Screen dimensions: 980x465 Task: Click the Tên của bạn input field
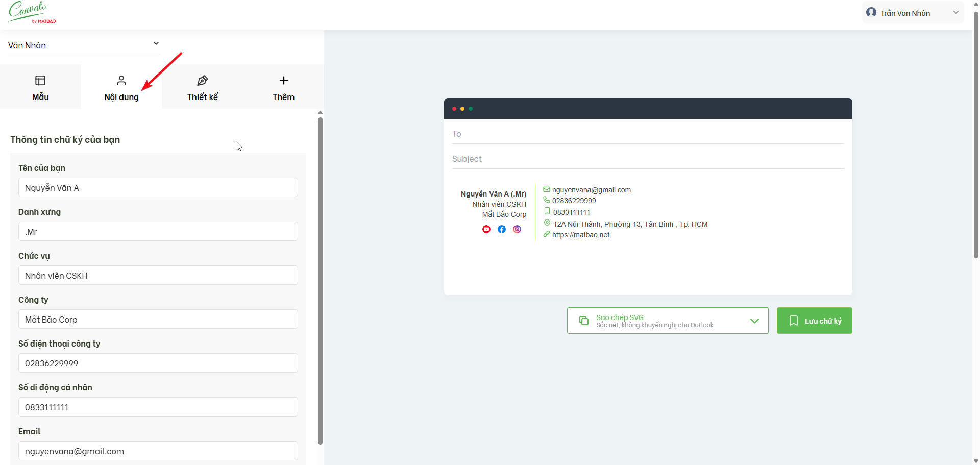point(158,187)
